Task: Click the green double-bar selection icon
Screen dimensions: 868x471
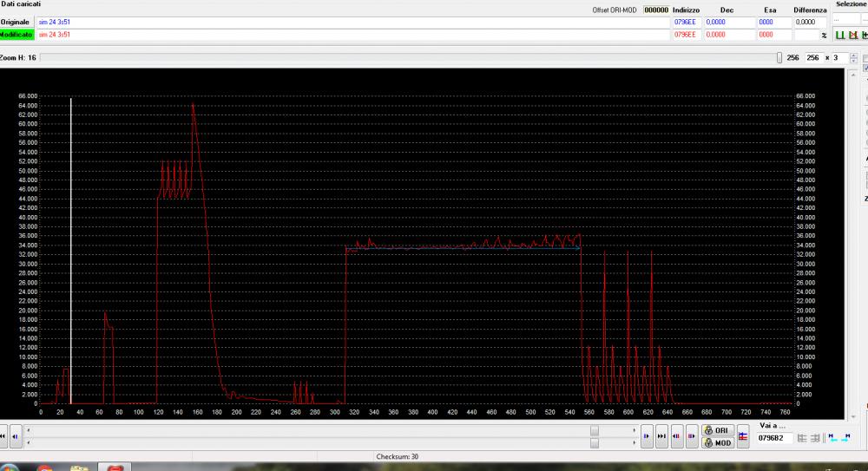Action: pyautogui.click(x=839, y=35)
